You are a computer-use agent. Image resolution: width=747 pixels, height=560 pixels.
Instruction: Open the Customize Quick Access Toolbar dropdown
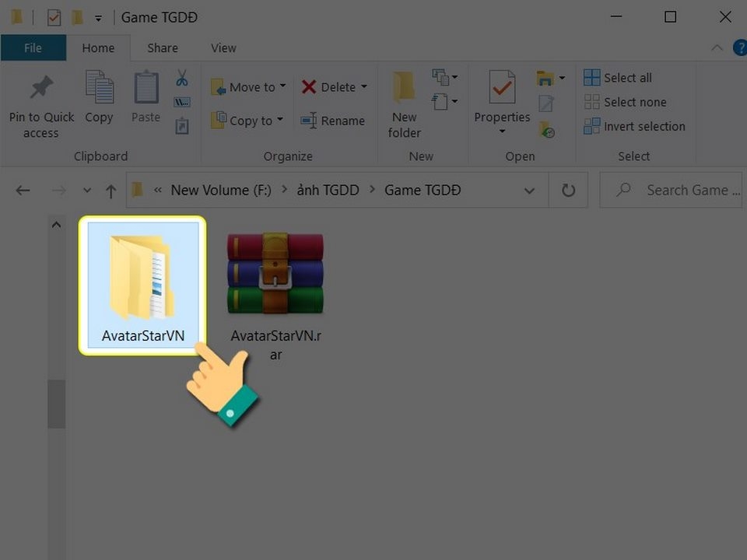point(98,18)
